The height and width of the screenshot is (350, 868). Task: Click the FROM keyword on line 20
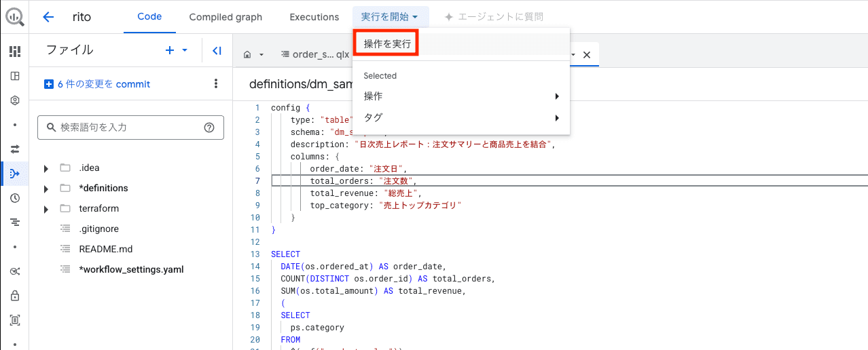[x=290, y=340]
